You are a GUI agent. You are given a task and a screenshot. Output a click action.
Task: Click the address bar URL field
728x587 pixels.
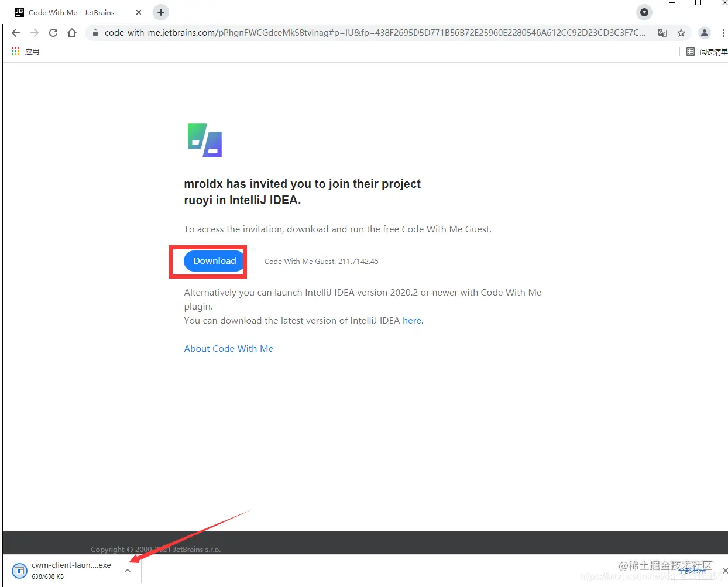click(375, 33)
